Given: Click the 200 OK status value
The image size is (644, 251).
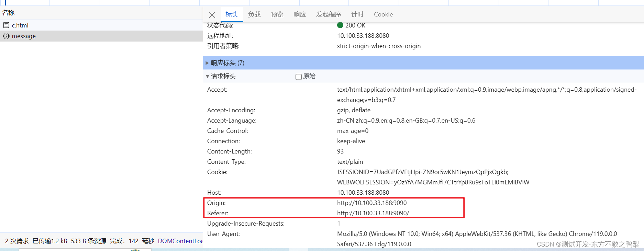Looking at the screenshot, I should point(355,25).
